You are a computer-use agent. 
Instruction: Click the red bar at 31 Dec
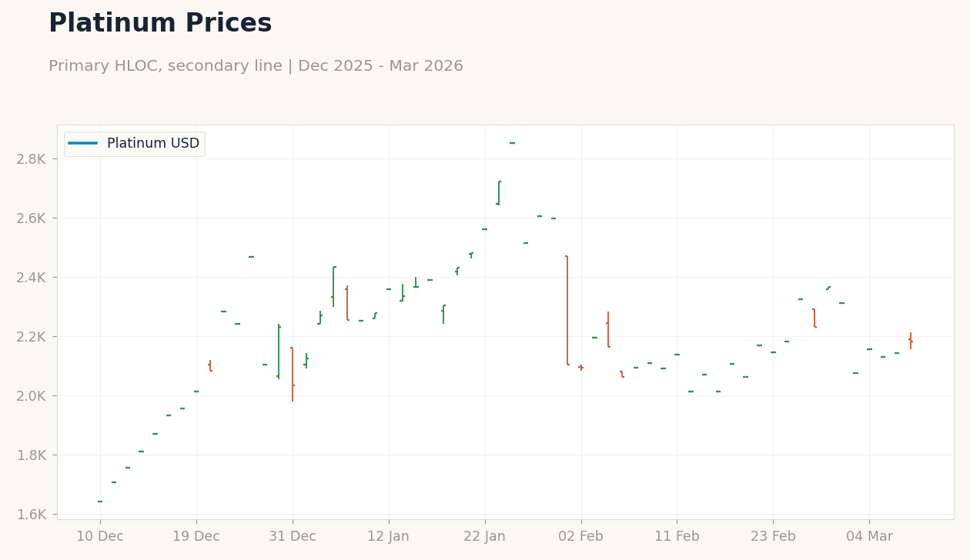coord(293,374)
